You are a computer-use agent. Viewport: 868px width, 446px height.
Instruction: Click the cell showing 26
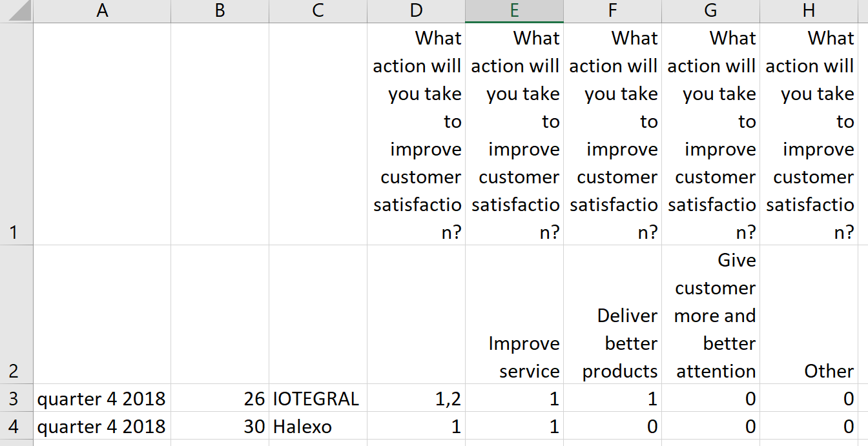(220, 398)
